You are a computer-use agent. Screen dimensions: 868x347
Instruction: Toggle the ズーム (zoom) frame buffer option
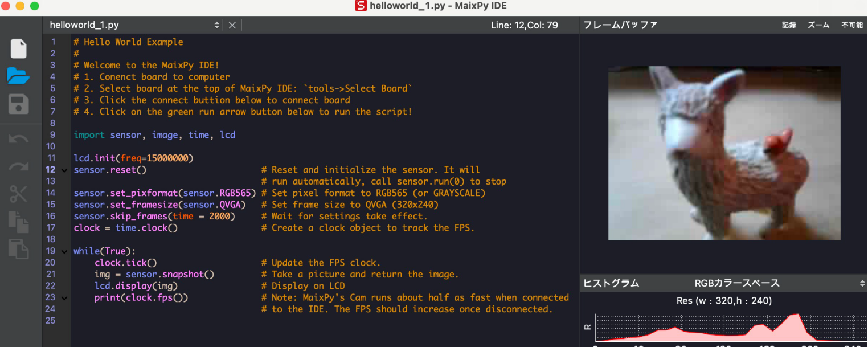818,25
